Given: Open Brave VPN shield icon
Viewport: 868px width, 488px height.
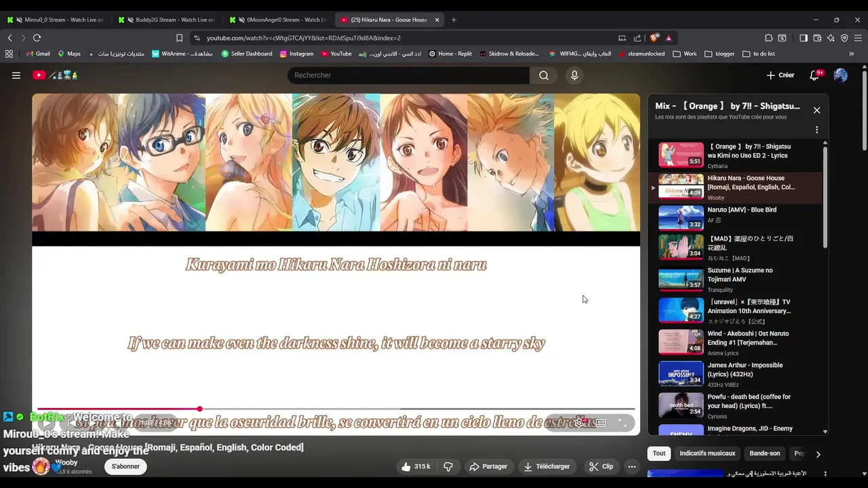Looking at the screenshot, I should (844, 38).
